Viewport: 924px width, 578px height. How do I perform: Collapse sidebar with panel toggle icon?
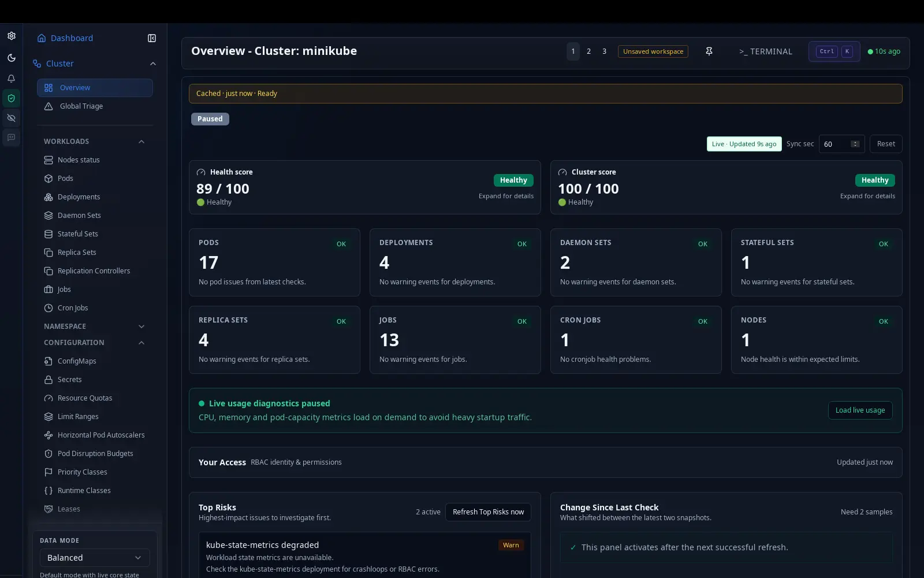tap(152, 38)
